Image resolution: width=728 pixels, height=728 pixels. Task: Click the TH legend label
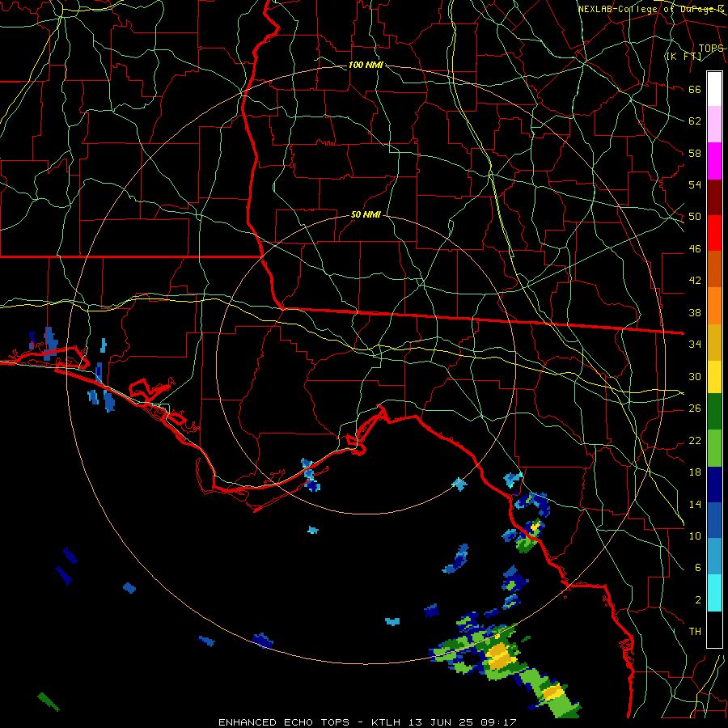pyautogui.click(x=695, y=632)
